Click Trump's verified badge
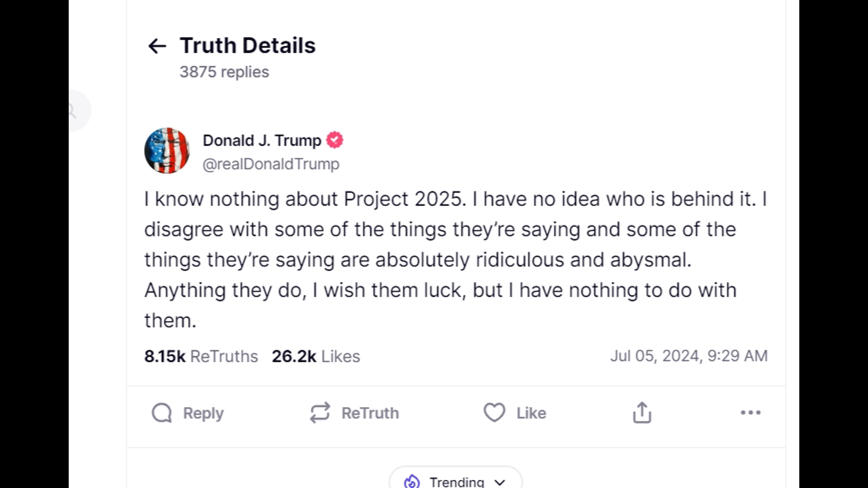This screenshot has height=488, width=868. pos(335,140)
